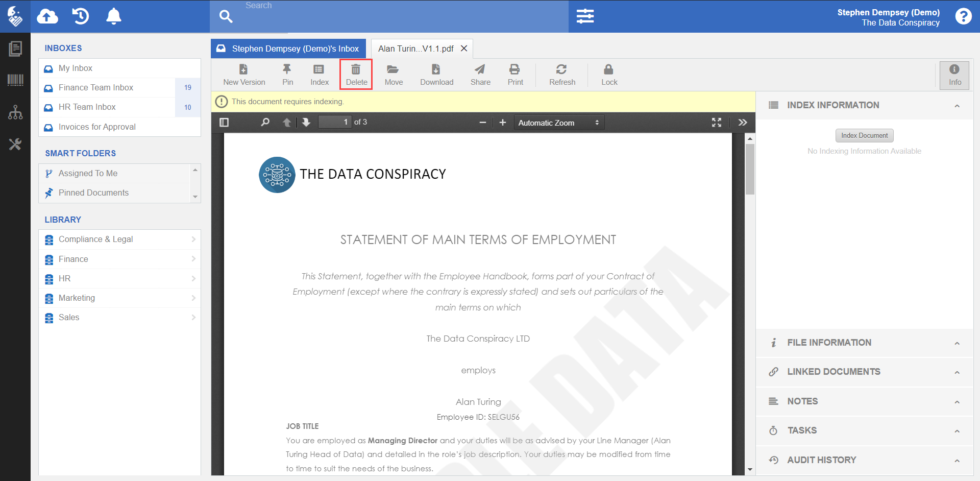Move the document to a folder
980x481 pixels.
394,75
